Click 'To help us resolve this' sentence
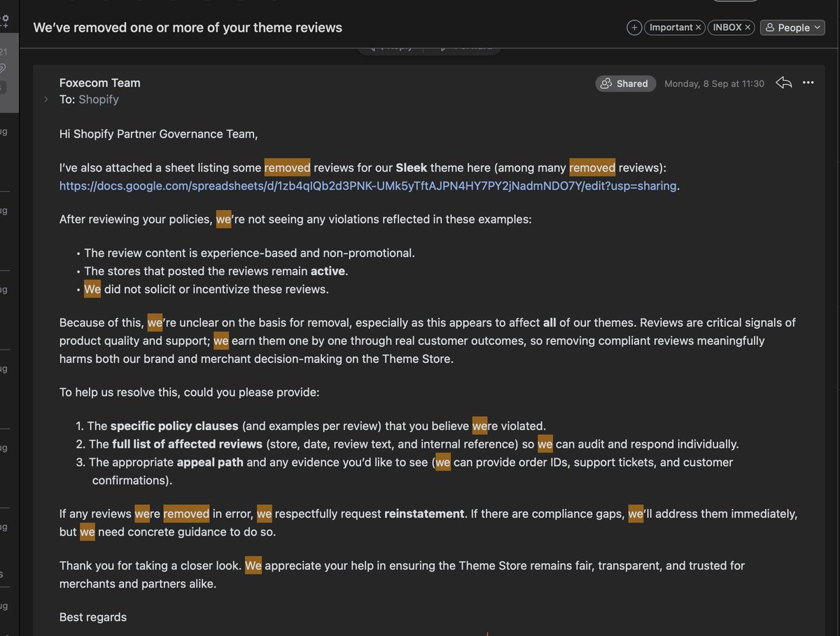Screen dimensions: 840x636 [x=189, y=392]
